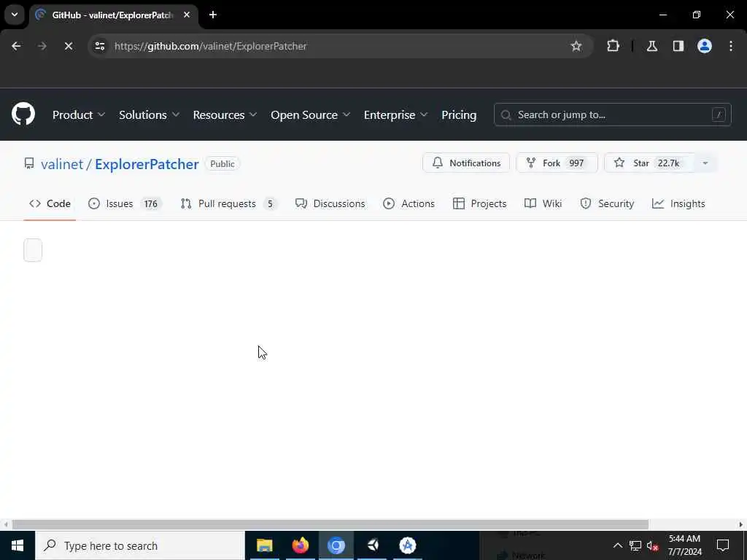Close the GitHub ExplorerPatcher tab
The width and height of the screenshot is (747, 560).
[x=187, y=15]
